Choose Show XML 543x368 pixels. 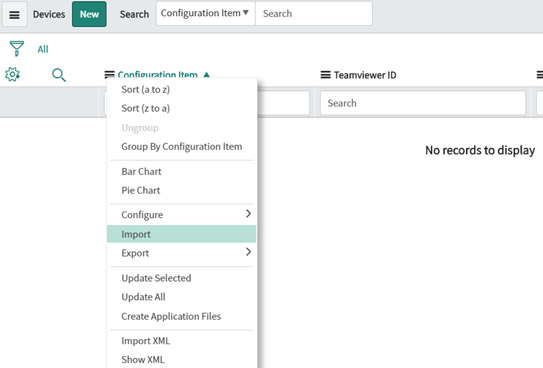[x=182, y=359]
